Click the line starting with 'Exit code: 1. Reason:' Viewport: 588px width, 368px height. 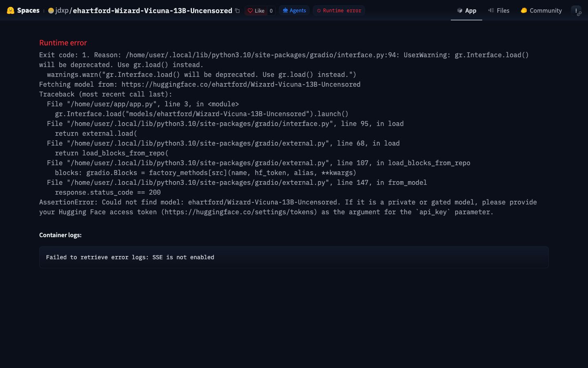pyautogui.click(x=284, y=55)
